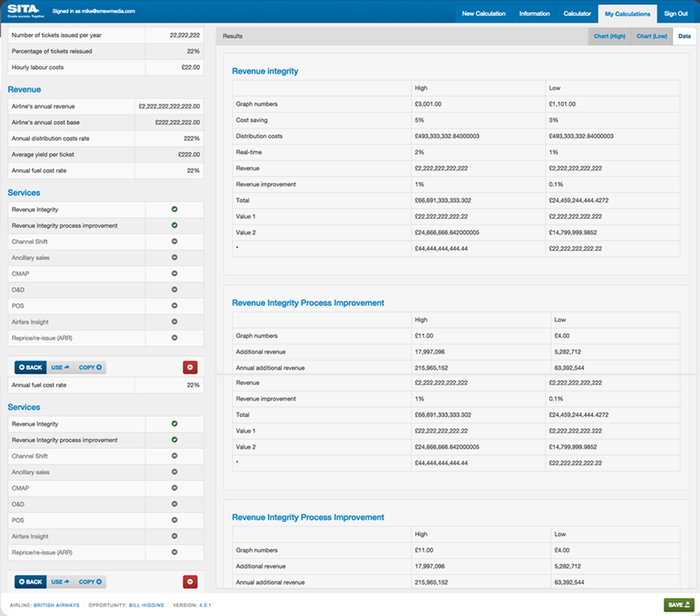Click the BACK arrow button in the upper panel
Image resolution: width=700 pixels, height=616 pixels.
point(30,366)
